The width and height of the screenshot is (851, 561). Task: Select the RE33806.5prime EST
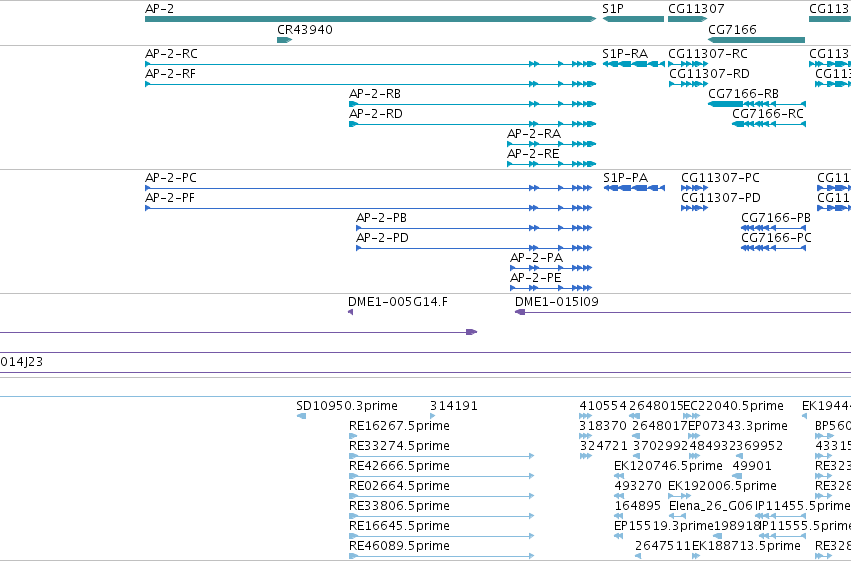pos(442,516)
